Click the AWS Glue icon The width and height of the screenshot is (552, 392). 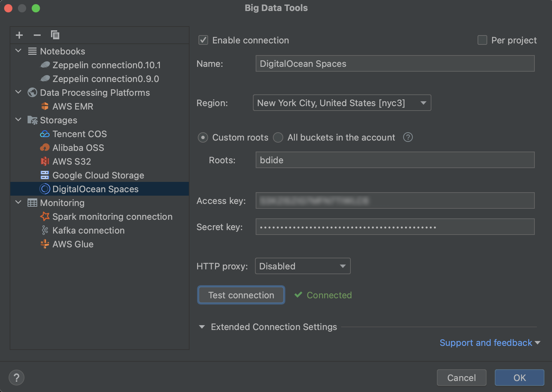pos(45,244)
